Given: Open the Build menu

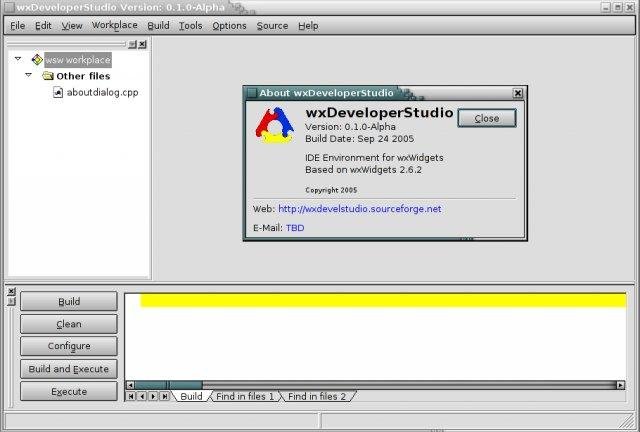Looking at the screenshot, I should [x=158, y=26].
